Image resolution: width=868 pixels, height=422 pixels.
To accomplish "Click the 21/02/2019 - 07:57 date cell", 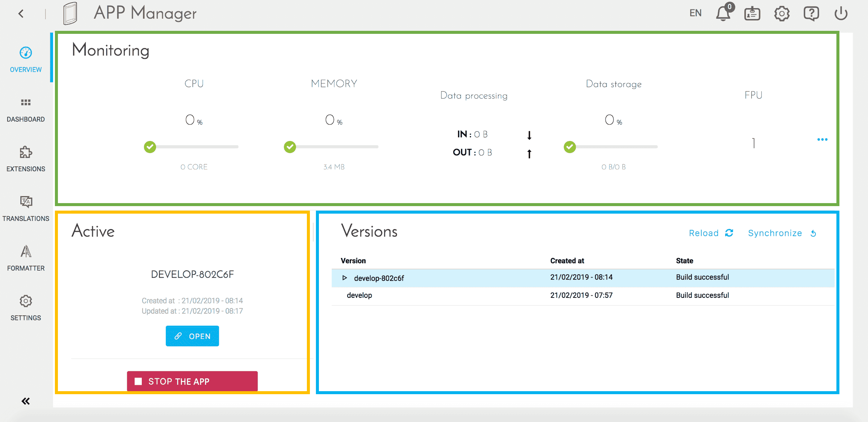I will (581, 295).
